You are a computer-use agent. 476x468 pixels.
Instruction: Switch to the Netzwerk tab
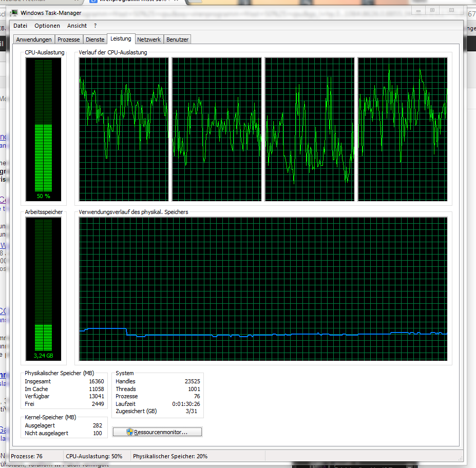(149, 40)
